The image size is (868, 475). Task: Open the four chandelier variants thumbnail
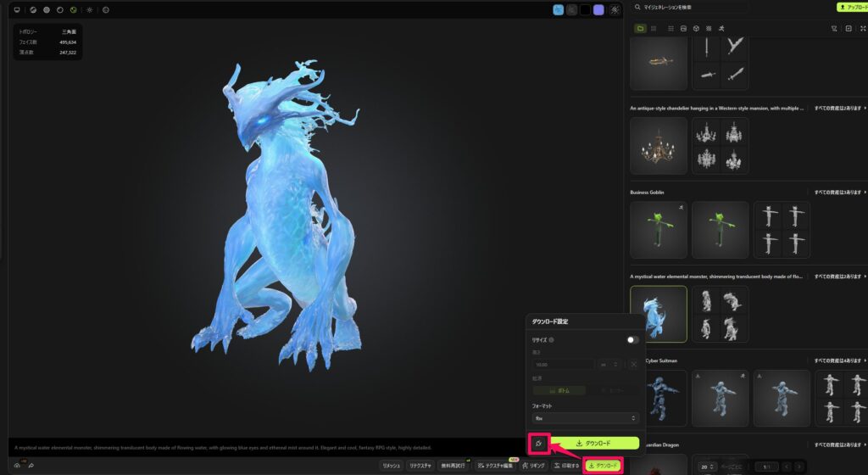pos(721,146)
